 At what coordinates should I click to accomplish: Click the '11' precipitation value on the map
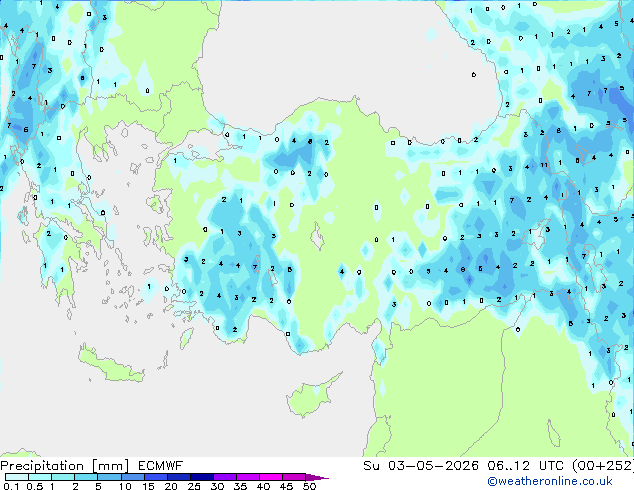pos(544,165)
